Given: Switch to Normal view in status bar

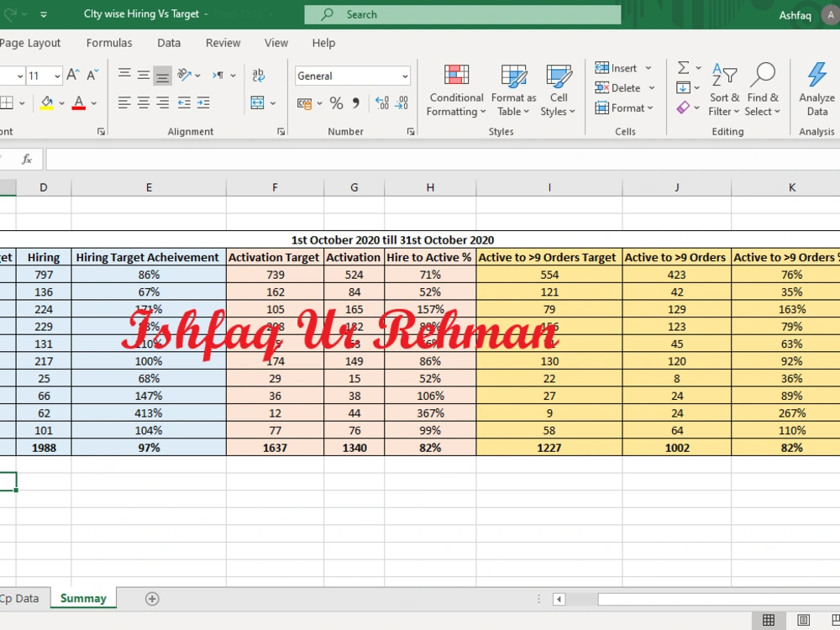Looking at the screenshot, I should [769, 621].
